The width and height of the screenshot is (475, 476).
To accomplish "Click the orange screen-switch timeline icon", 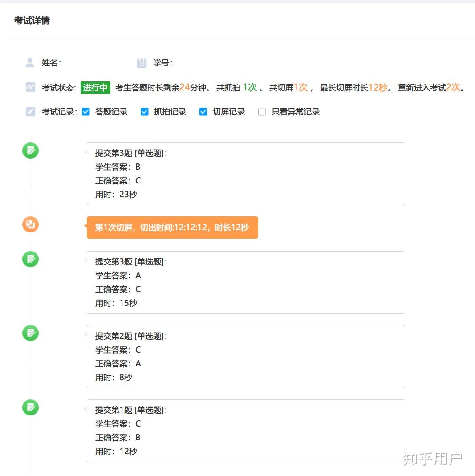I will click(30, 224).
